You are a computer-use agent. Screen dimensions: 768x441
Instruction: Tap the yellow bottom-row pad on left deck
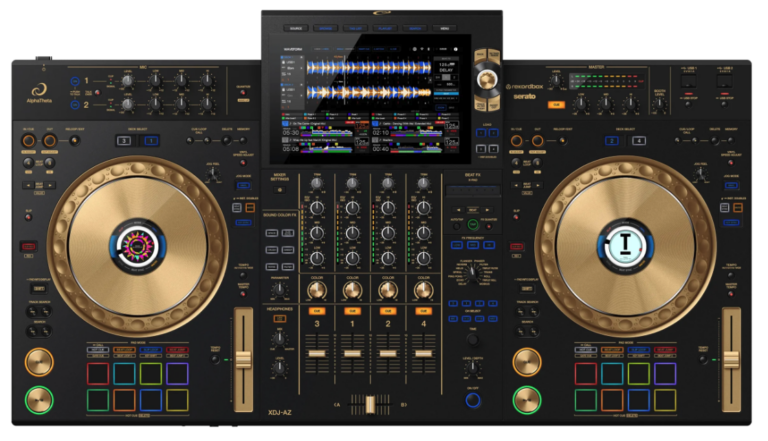coord(177,400)
